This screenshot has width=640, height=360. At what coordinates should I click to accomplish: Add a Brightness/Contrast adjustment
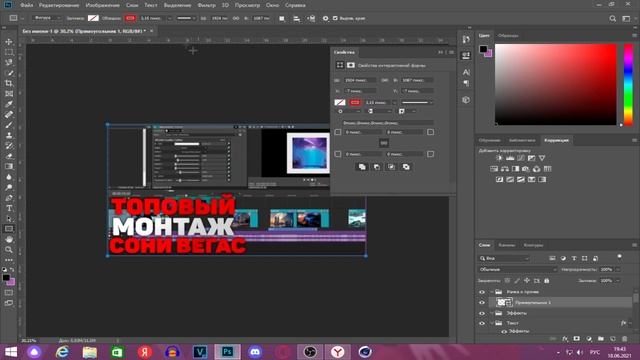click(x=499, y=158)
